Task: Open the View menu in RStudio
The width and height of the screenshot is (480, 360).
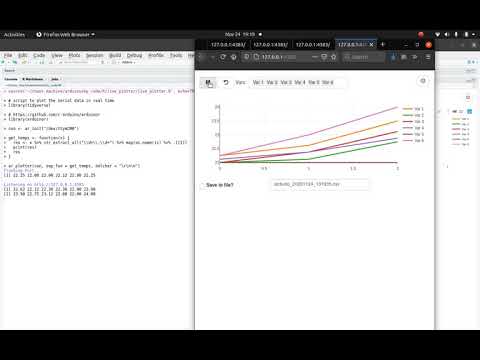Action: coord(57,55)
